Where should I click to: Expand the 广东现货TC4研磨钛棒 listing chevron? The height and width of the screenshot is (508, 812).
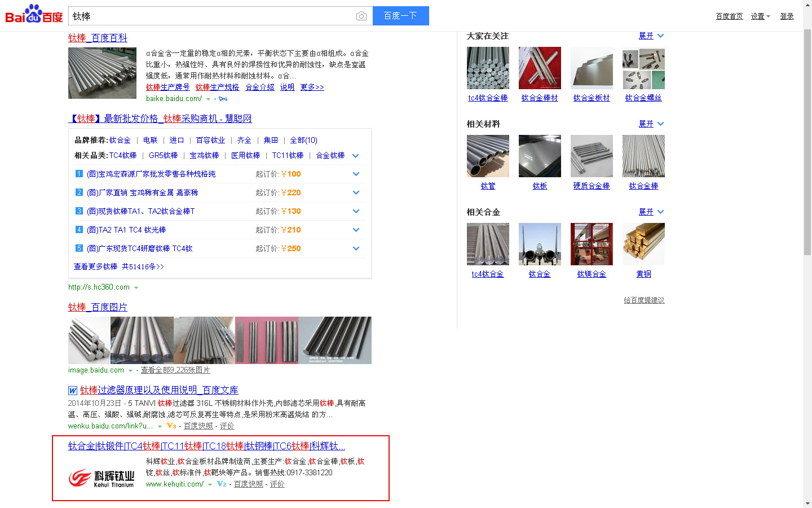(x=356, y=248)
